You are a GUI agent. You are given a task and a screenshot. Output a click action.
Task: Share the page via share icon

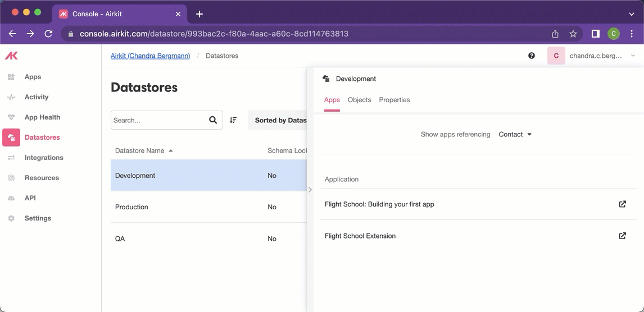pos(555,34)
